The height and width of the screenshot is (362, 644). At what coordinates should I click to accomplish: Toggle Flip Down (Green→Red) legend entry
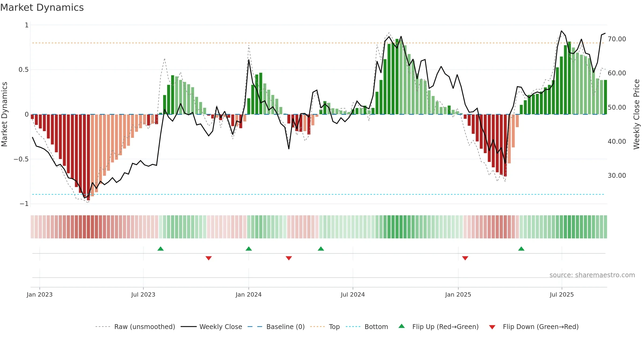pyautogui.click(x=534, y=327)
